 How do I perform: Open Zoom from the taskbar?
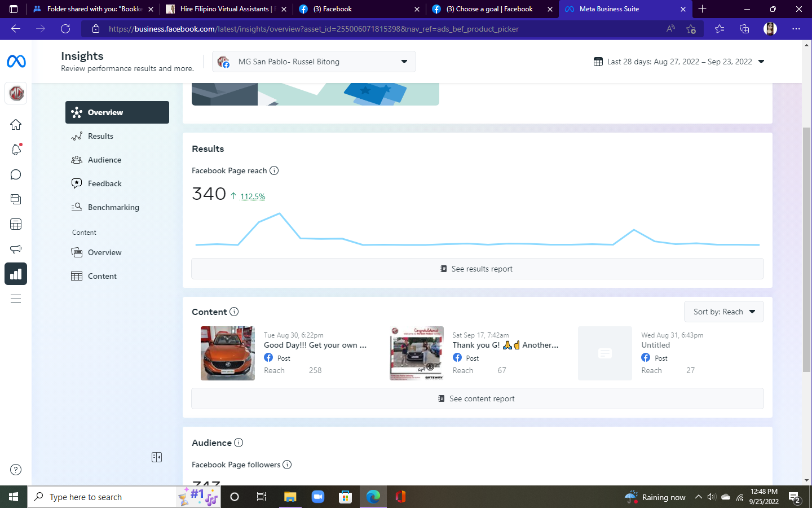pos(318,497)
